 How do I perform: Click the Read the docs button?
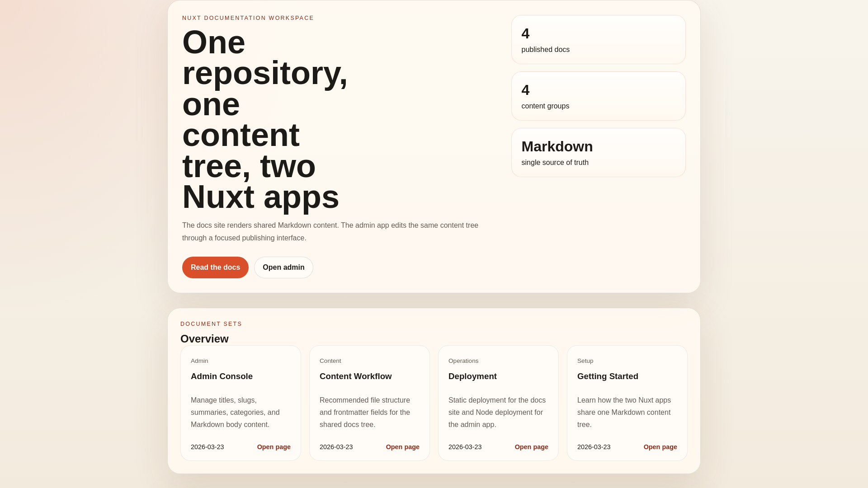[215, 267]
